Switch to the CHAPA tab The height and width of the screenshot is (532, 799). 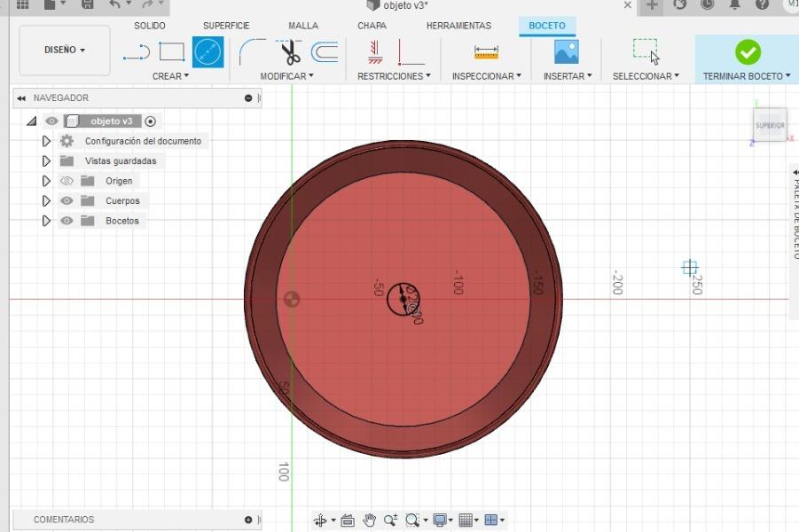click(x=372, y=26)
